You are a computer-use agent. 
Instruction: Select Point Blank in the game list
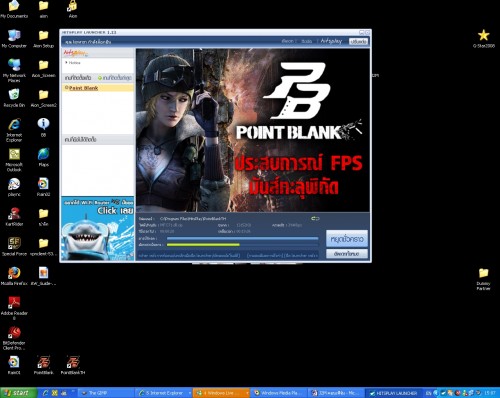pos(83,88)
